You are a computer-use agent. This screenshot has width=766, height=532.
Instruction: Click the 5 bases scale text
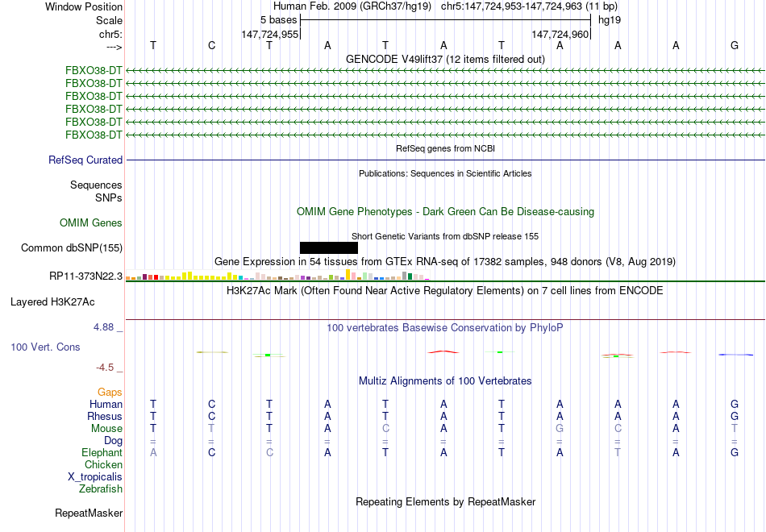pos(278,20)
